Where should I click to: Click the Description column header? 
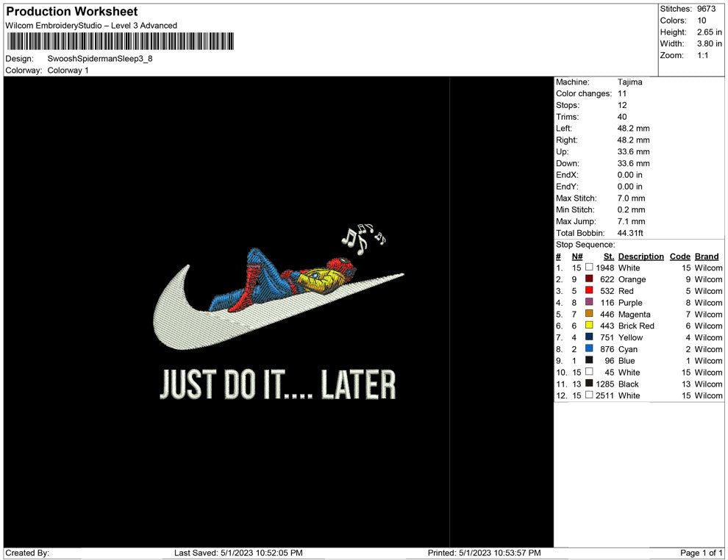click(x=640, y=256)
